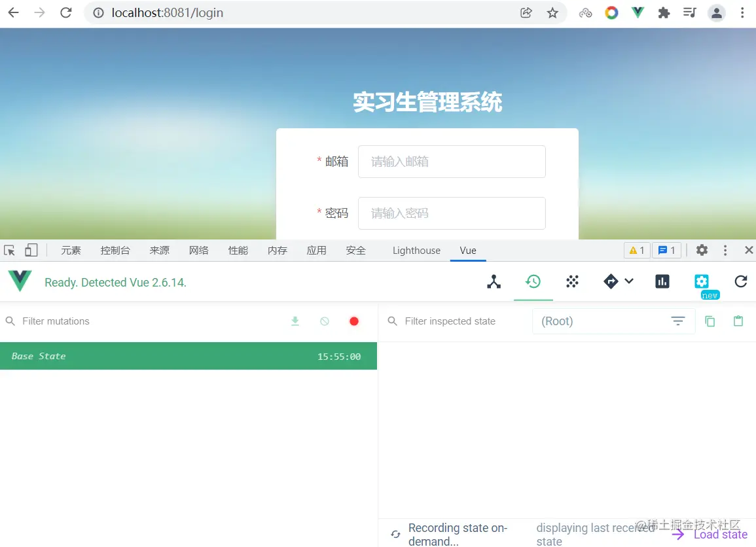This screenshot has width=756, height=547.
Task: Toggle the device emulation mode icon
Action: coord(31,250)
